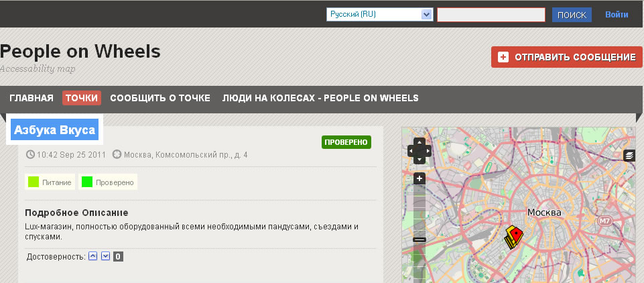
Task: Click the ОТПРАВИТЬ СООБЩЕНИЕ button
Action: [x=567, y=57]
